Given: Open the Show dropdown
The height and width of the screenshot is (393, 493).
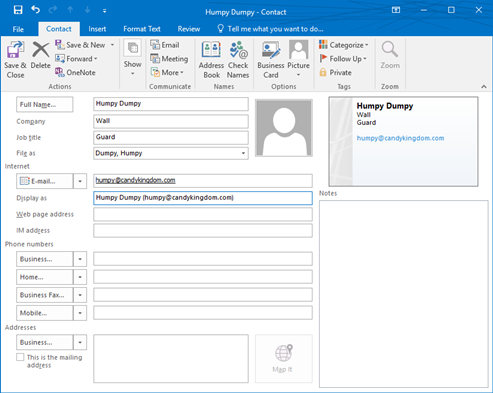Looking at the screenshot, I should point(133,58).
